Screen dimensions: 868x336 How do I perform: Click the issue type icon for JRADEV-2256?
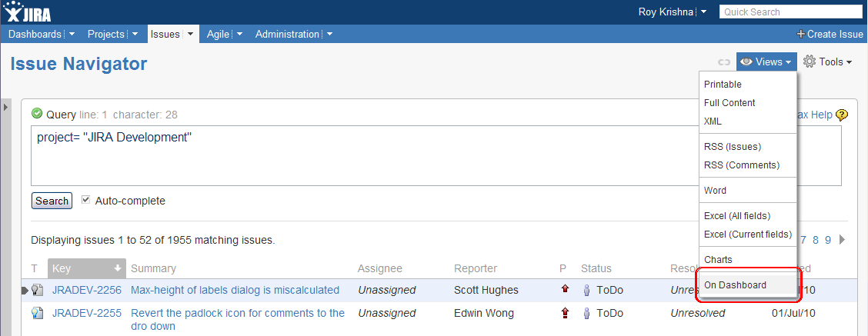(36, 290)
